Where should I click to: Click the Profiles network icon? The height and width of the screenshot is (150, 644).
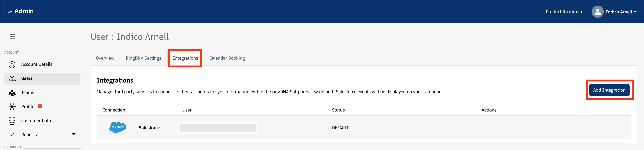pyautogui.click(x=12, y=107)
